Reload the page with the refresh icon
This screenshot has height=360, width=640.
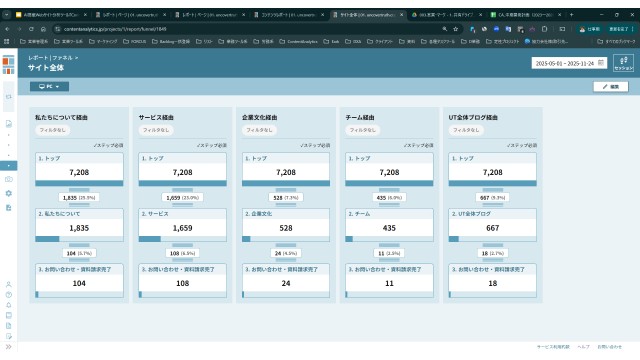pos(31,29)
